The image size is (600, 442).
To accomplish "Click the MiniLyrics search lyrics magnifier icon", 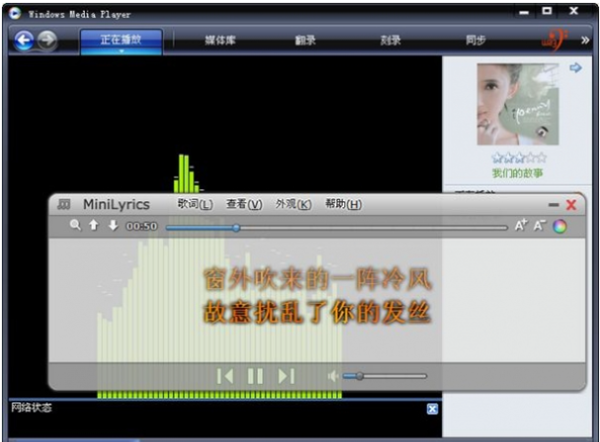I will coord(76,226).
